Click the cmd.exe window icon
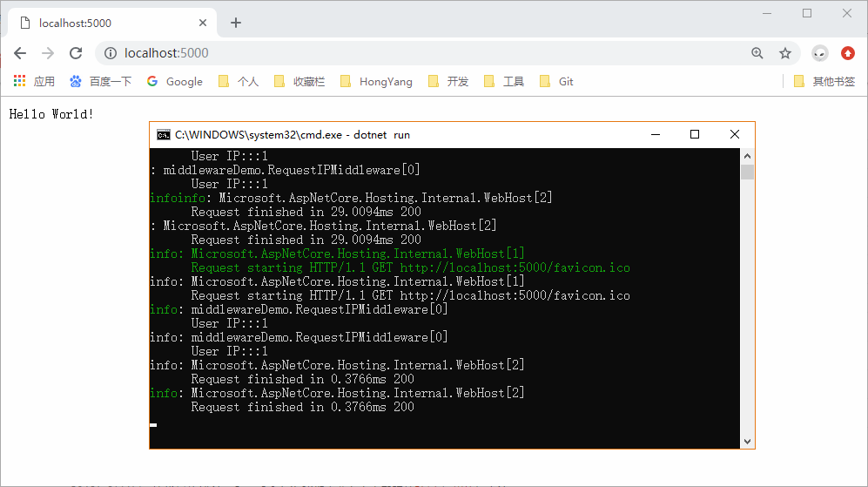 coord(164,135)
